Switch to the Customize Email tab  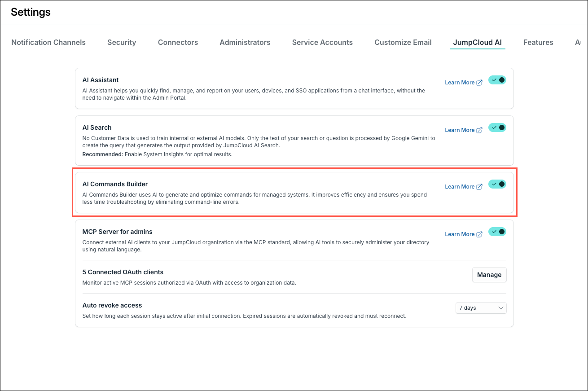(403, 42)
